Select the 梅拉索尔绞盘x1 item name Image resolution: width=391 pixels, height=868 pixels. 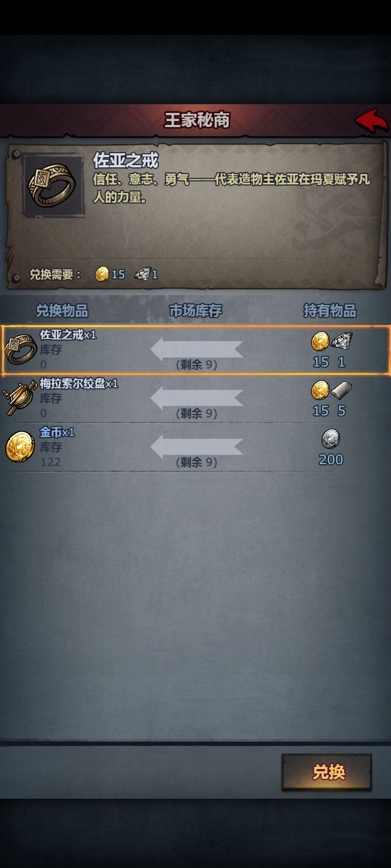79,383
